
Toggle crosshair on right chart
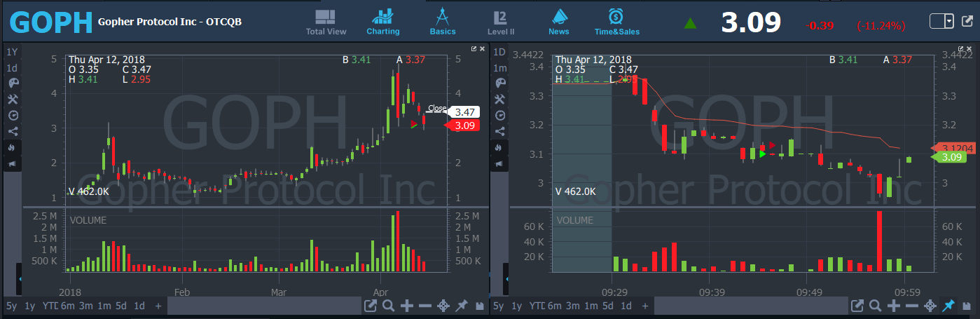pos(930,306)
